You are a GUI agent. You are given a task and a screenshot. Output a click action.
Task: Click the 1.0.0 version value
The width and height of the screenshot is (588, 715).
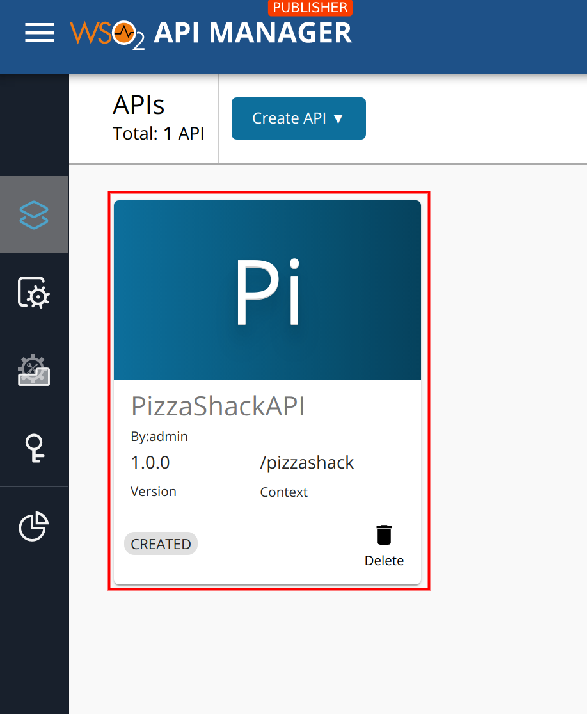pyautogui.click(x=150, y=462)
